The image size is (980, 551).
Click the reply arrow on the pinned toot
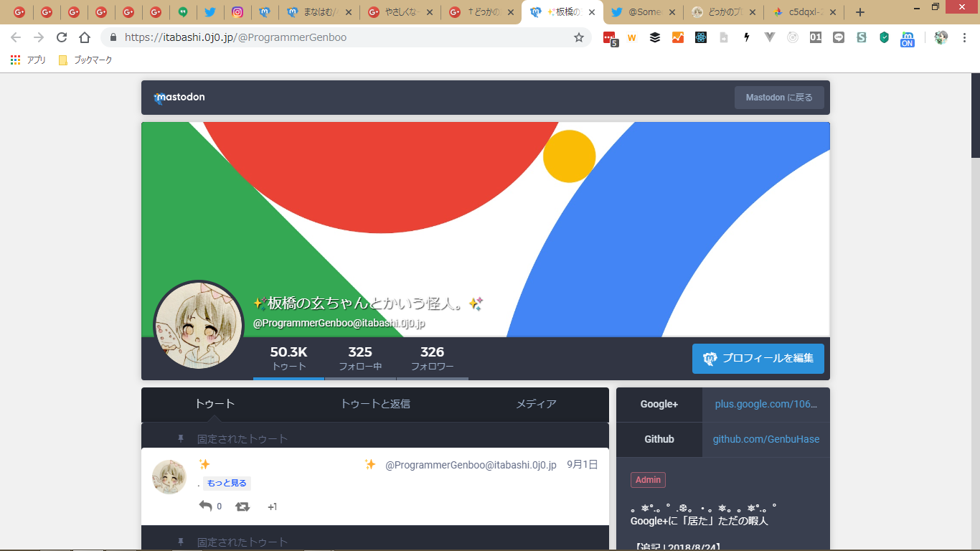205,507
